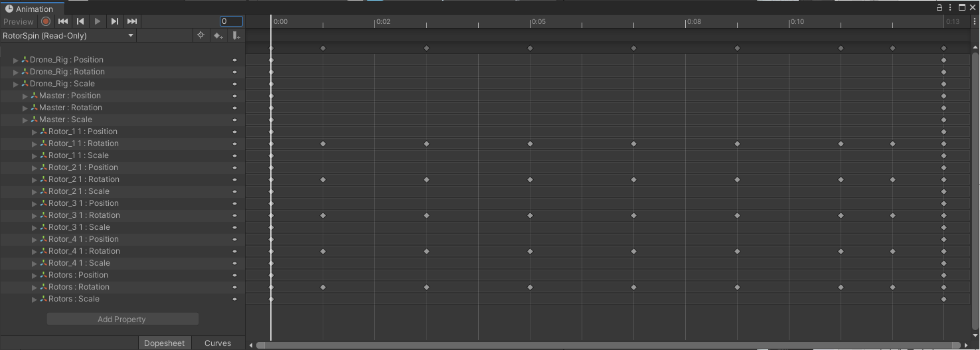
Task: Select Rotor_1 1 : Position row
Action: 122,131
